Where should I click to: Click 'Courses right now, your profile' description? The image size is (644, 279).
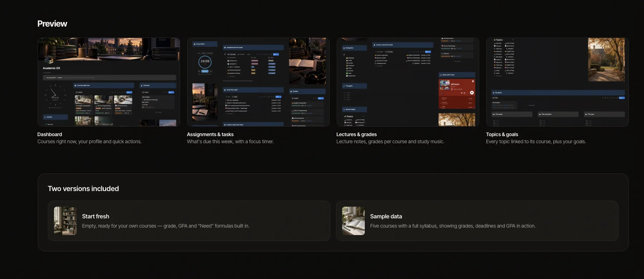tap(89, 141)
